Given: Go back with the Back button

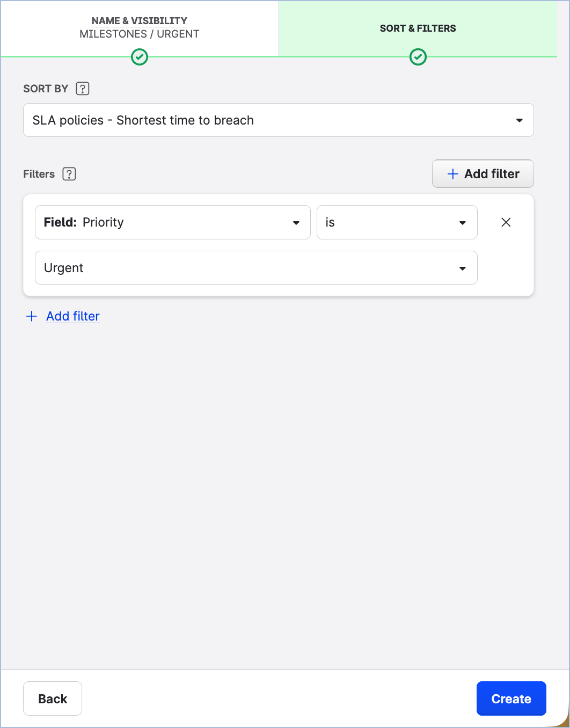Looking at the screenshot, I should pyautogui.click(x=53, y=698).
